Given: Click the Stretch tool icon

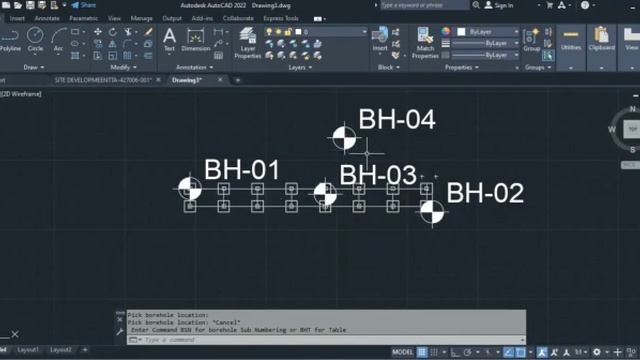Looking at the screenshot, I should 98,56.
